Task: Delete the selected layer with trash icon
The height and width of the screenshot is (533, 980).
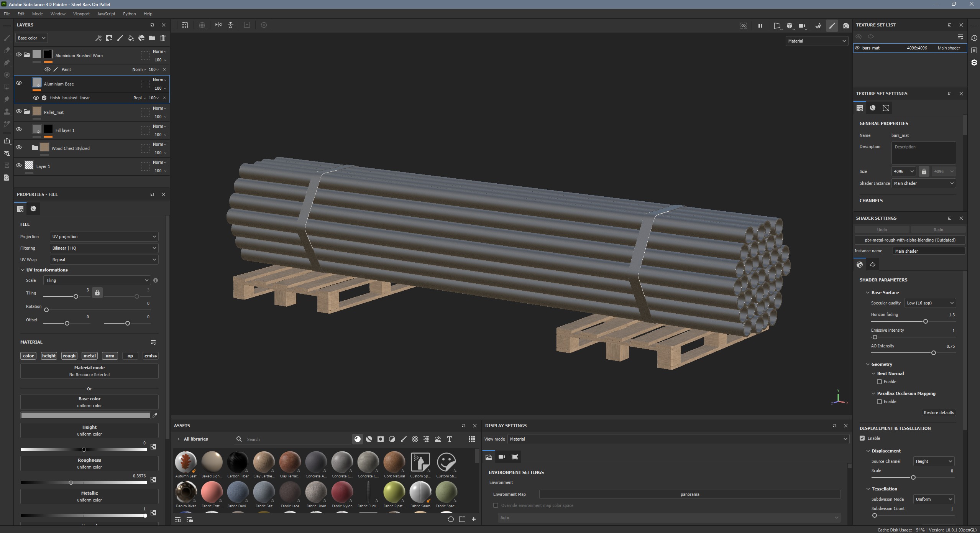Action: [163, 38]
